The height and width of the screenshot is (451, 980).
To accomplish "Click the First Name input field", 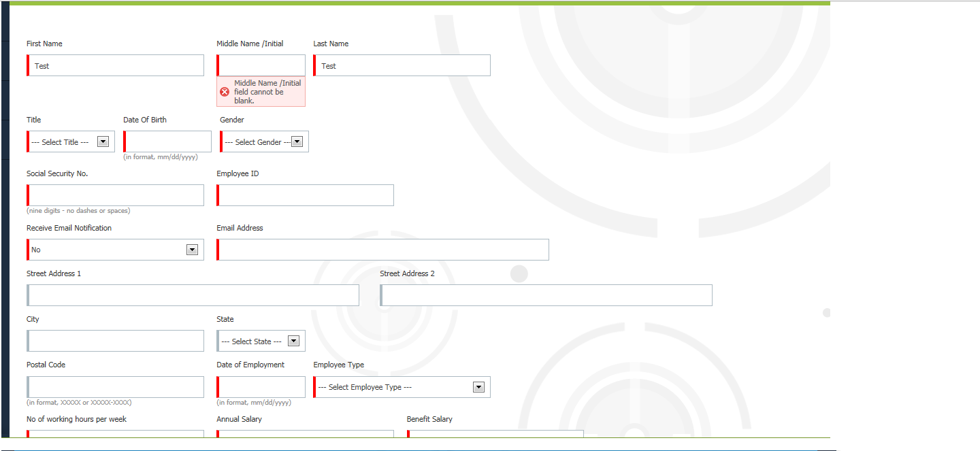I will pos(116,65).
